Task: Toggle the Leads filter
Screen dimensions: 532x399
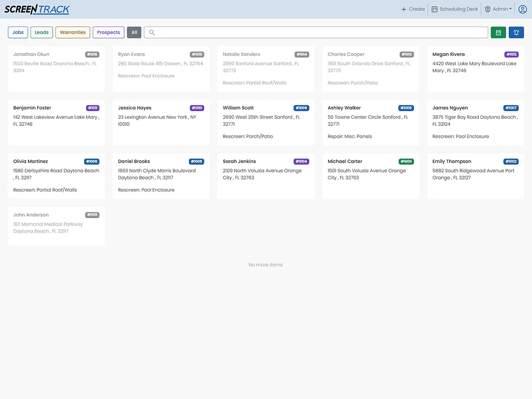Action: point(41,32)
